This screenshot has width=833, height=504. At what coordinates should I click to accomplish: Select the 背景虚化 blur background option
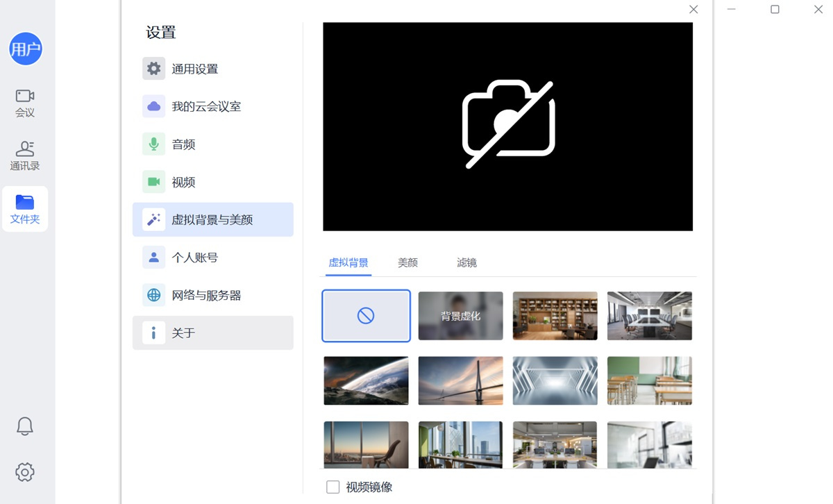[x=460, y=316]
